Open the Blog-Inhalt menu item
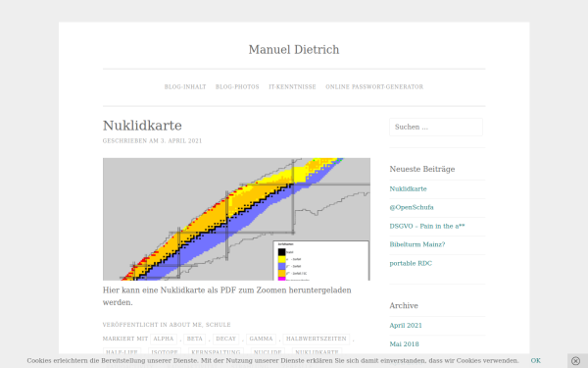Image resolution: width=588 pixels, height=368 pixels. 185,86
